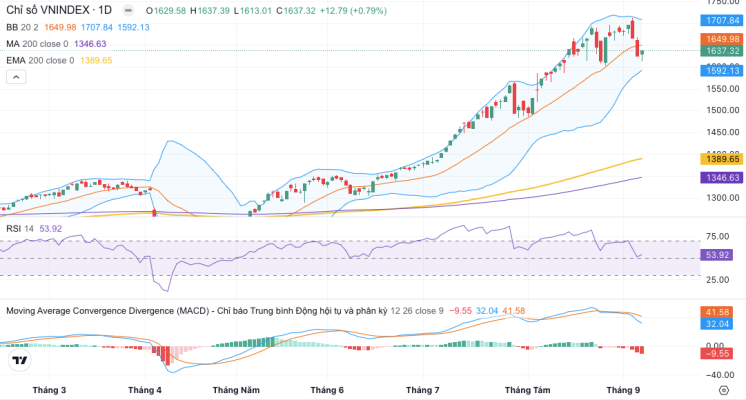Click the 53.92 RSI value label
Viewport: 746px width, 400px height.
[x=717, y=255]
